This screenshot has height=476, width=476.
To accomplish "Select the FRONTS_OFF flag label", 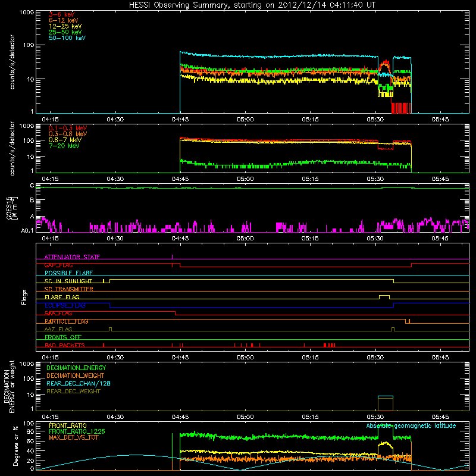I will click(63, 337).
